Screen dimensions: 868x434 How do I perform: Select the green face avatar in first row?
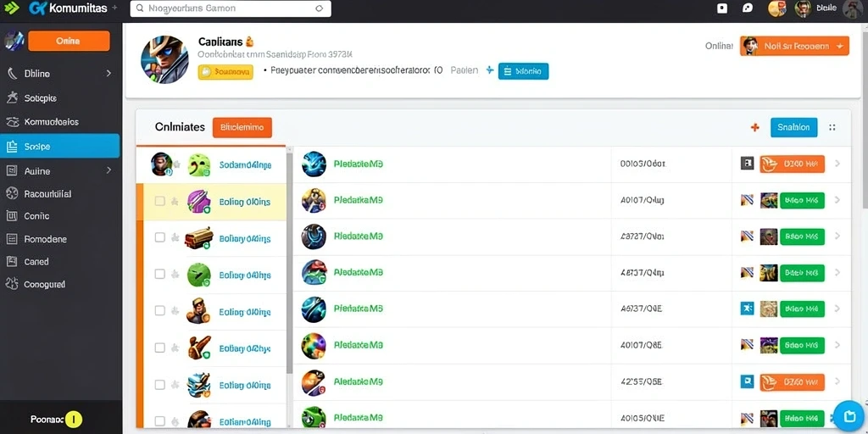point(198,165)
